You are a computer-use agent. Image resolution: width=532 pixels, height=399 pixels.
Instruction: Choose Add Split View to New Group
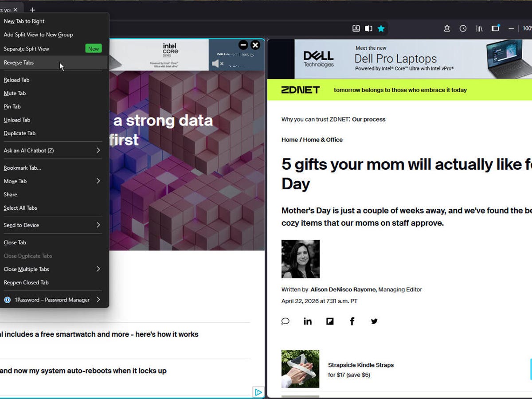(54, 35)
